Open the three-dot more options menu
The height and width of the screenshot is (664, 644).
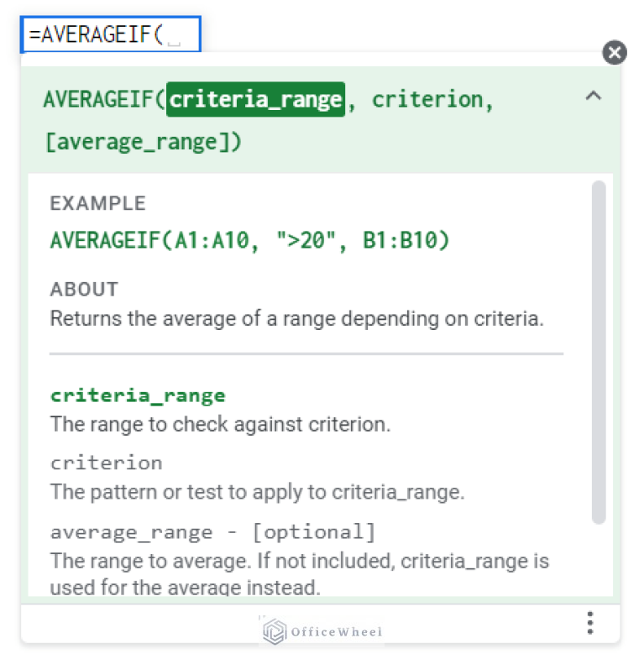590,623
